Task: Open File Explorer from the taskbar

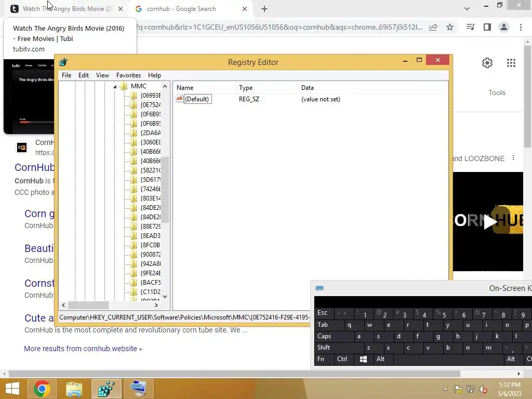Action: 74,389
